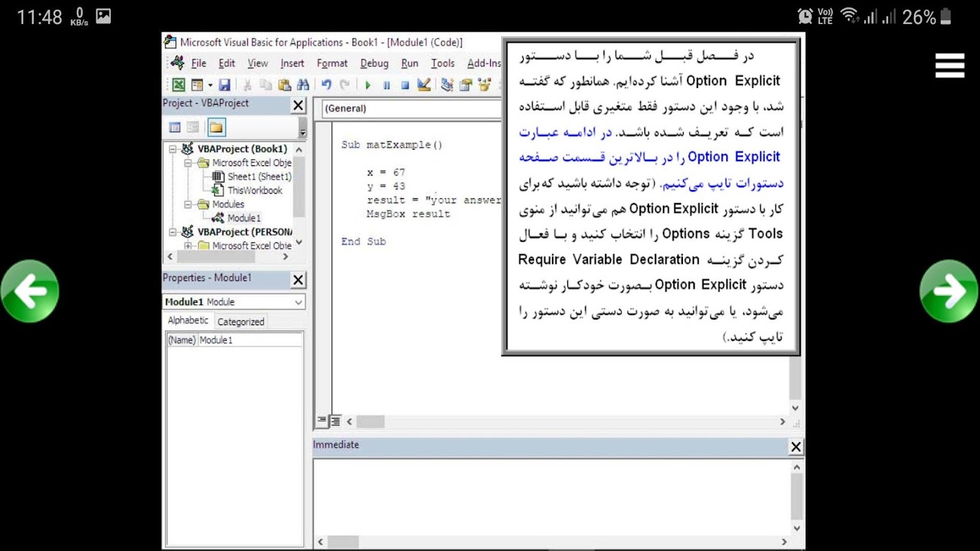Open the Debug menu

(374, 63)
